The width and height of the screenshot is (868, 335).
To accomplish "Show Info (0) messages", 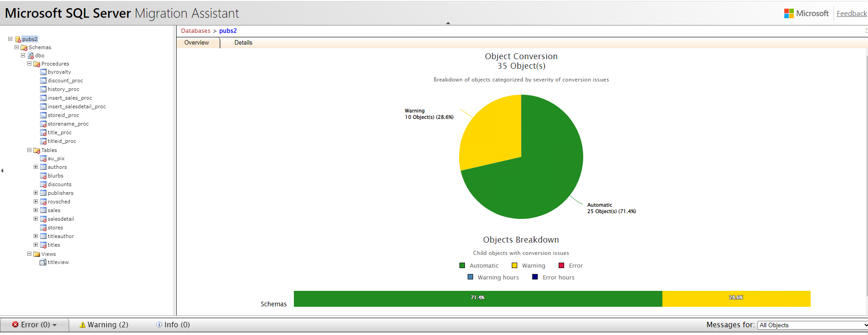I will [173, 325].
